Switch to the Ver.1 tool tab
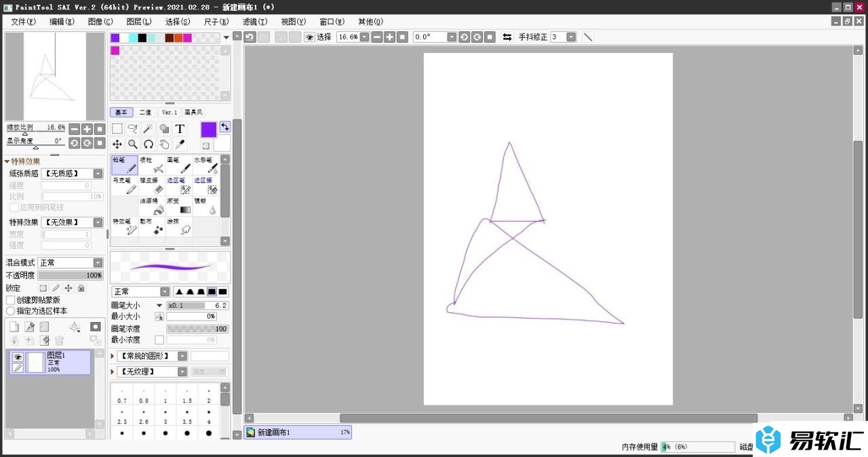868x457 pixels. click(x=170, y=113)
